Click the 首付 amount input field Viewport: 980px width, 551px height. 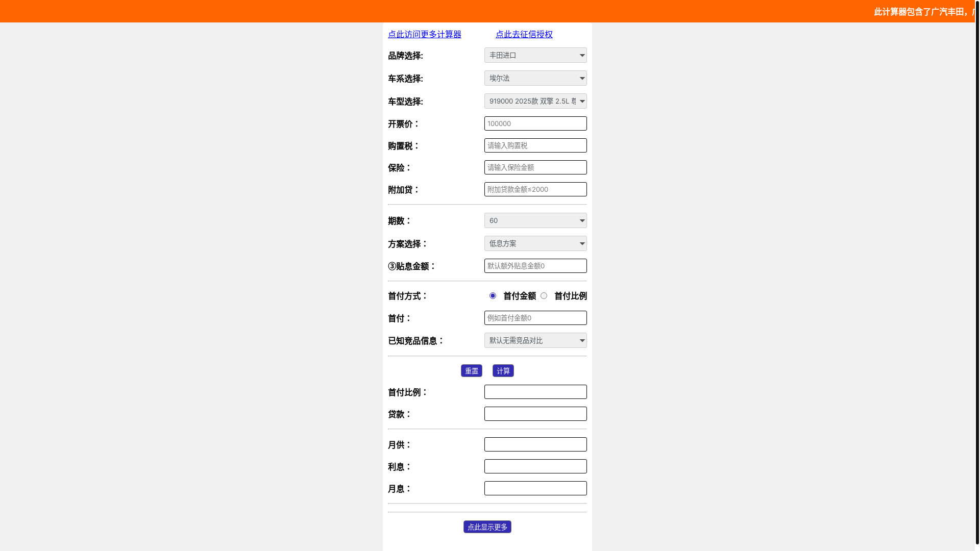535,318
